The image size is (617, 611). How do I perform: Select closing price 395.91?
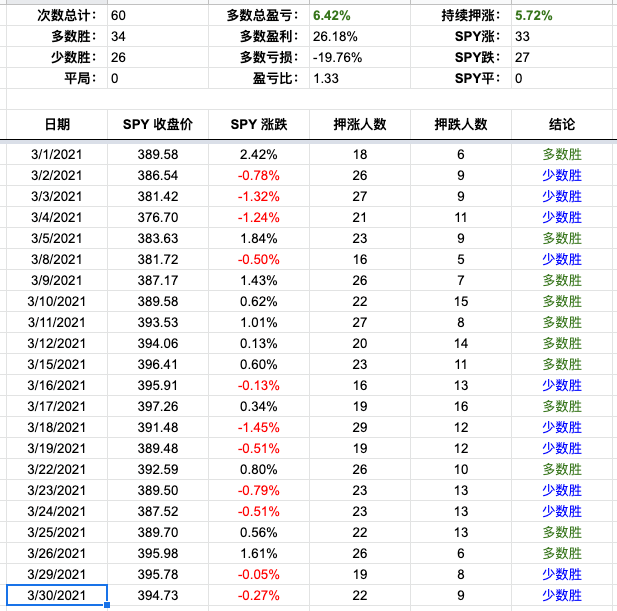(158, 385)
